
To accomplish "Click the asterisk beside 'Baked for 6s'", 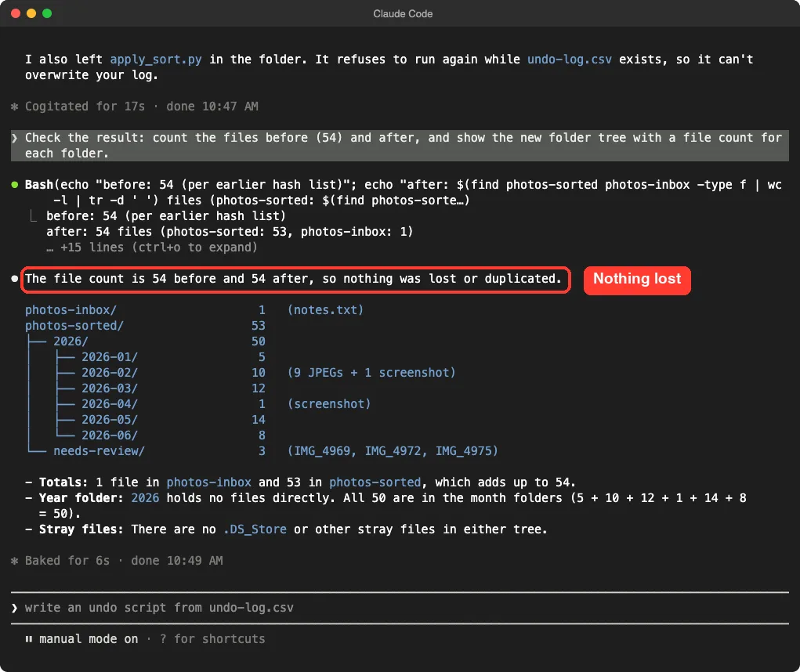I will 14,561.
